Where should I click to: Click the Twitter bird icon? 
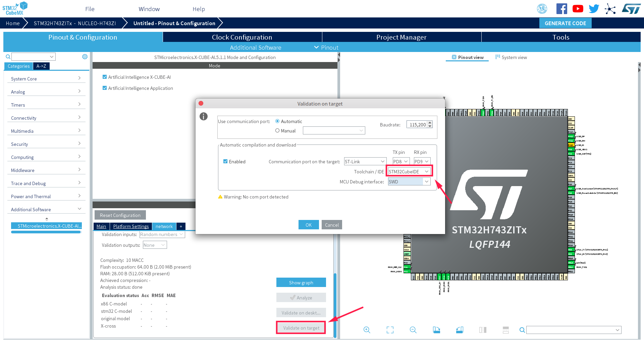point(594,9)
